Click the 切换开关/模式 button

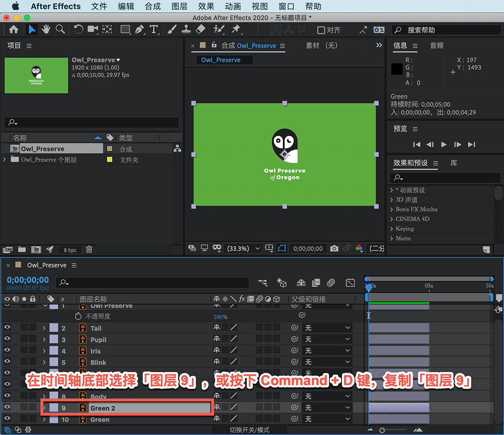click(250, 430)
